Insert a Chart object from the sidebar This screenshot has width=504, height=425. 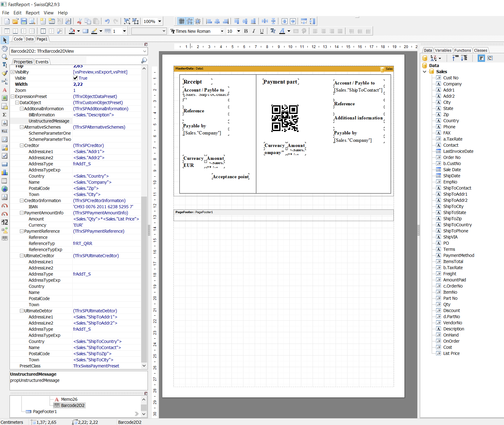[5, 172]
